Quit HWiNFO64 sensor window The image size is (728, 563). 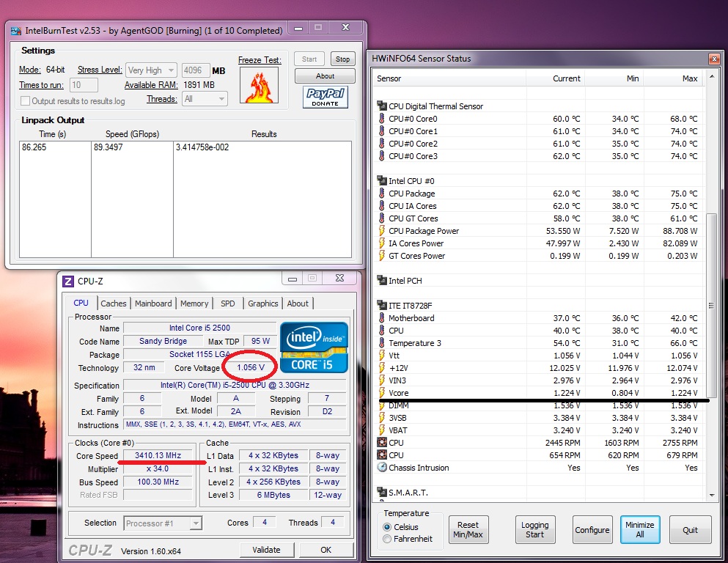click(x=690, y=529)
